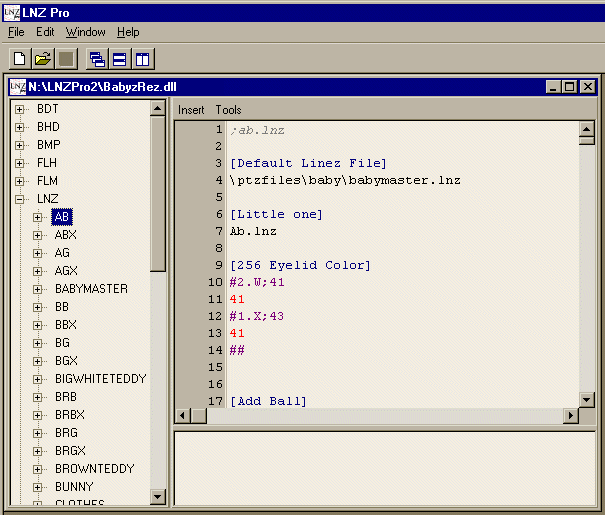Select the BRB tree item

[x=66, y=397]
